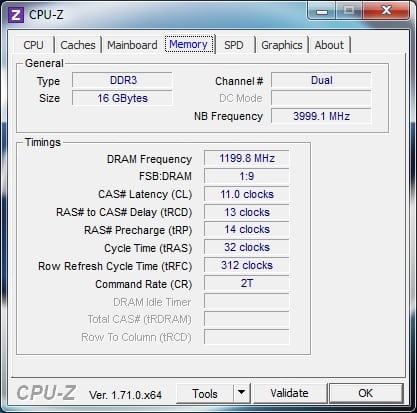Click the greyed 'Row To Column (tRCD)' label
417x413 pixels.
(136, 338)
